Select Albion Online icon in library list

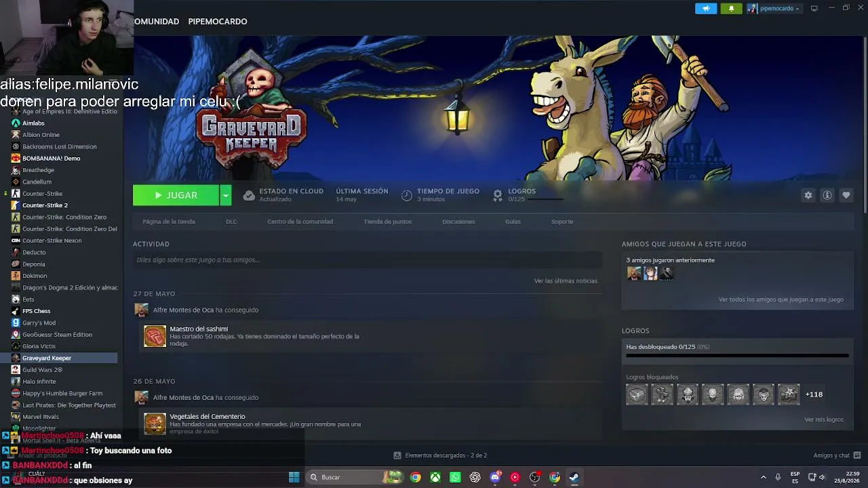16,135
